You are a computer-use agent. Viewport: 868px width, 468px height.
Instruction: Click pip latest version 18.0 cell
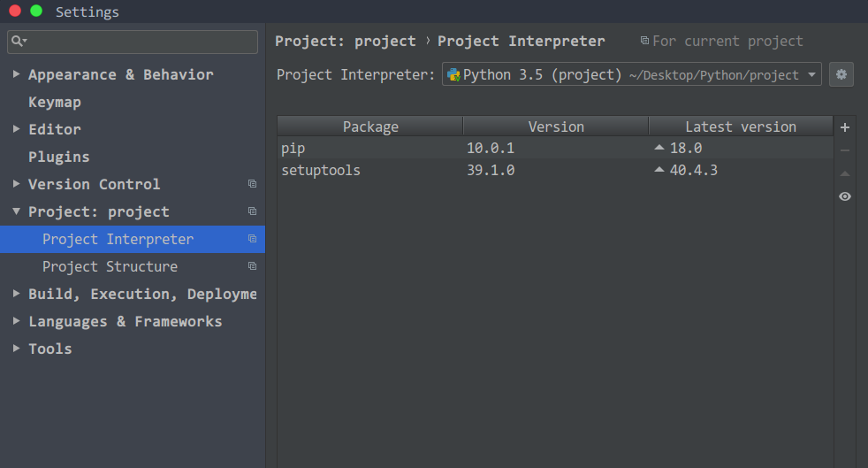point(686,148)
